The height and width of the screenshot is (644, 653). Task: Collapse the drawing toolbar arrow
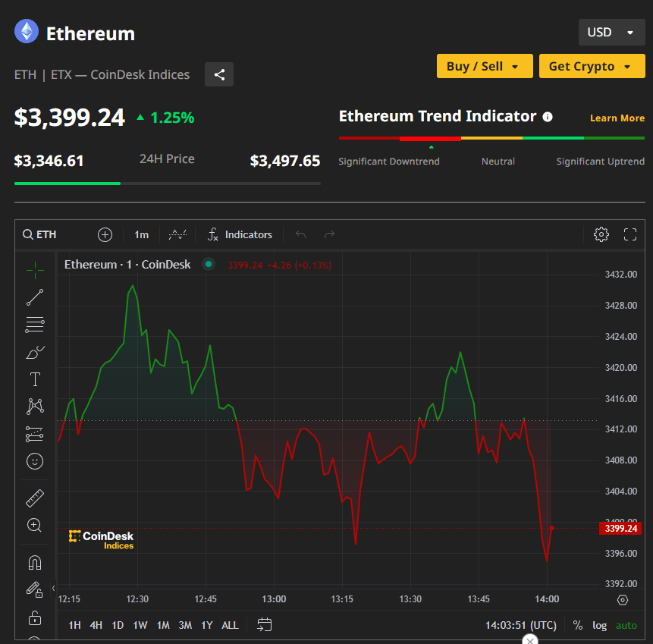click(53, 588)
